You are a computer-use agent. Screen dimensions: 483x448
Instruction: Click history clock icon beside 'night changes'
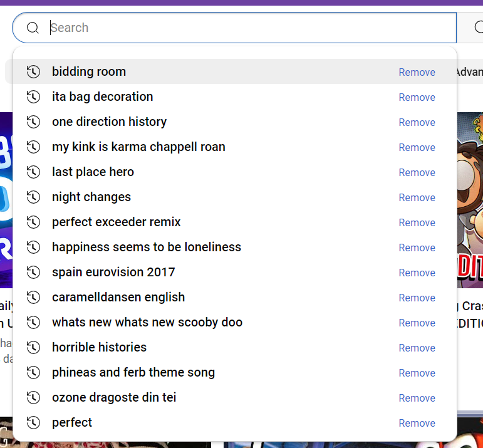(x=33, y=197)
